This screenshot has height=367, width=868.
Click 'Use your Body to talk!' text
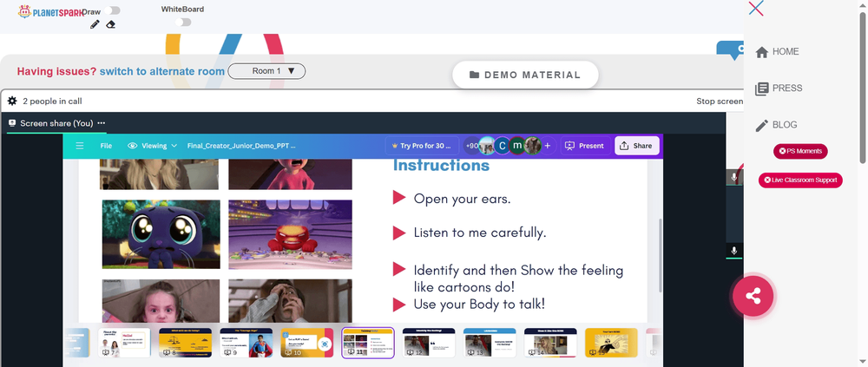[479, 304]
